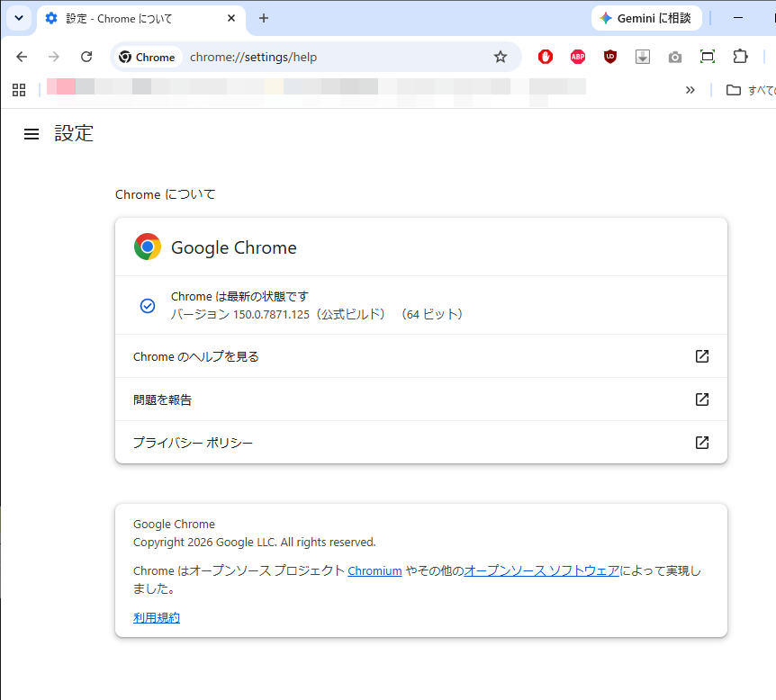This screenshot has width=776, height=700.
Task: Click the Gemini に相談 button
Action: 646,18
